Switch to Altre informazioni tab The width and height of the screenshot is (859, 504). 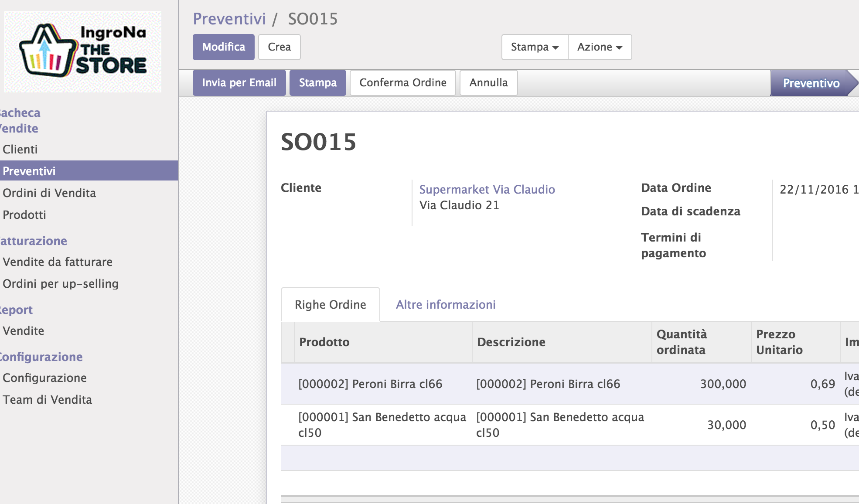(x=445, y=305)
